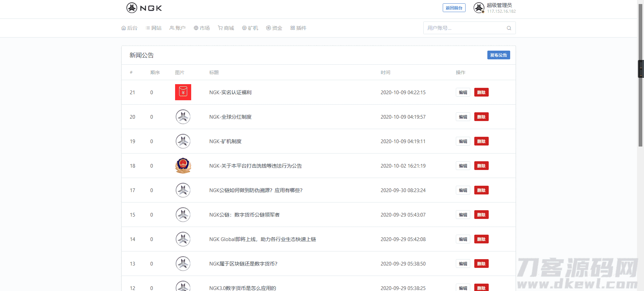Expand the 商城 shop menu
This screenshot has height=291, width=644.
point(226,28)
